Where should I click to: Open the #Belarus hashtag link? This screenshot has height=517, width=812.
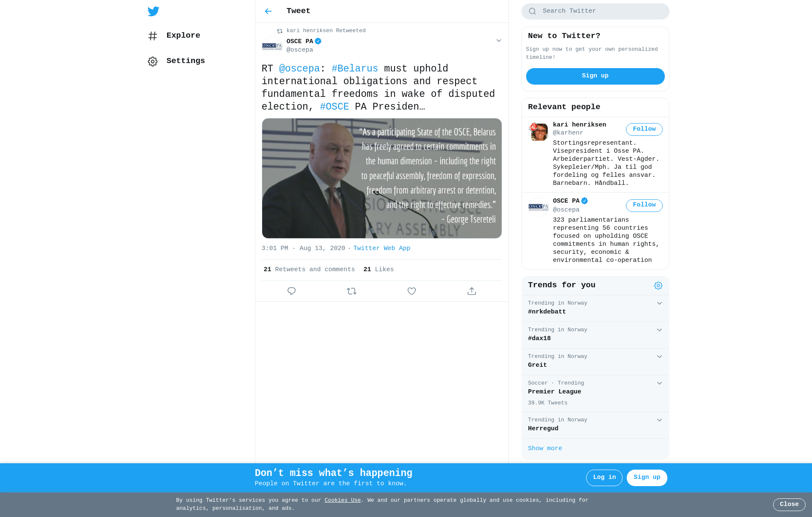click(x=355, y=69)
